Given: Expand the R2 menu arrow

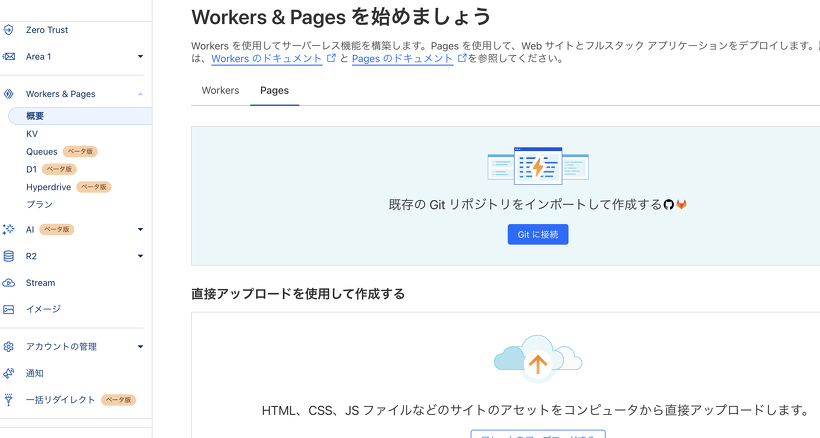Looking at the screenshot, I should tap(140, 256).
